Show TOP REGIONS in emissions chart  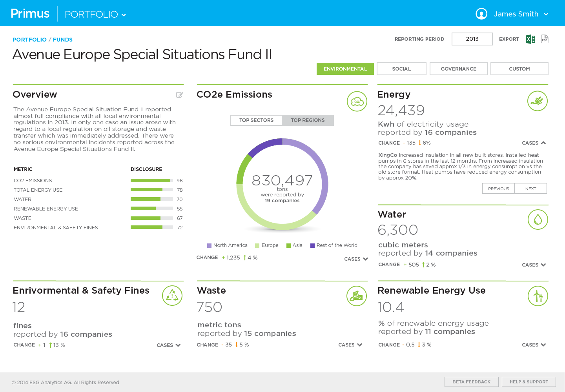click(308, 120)
